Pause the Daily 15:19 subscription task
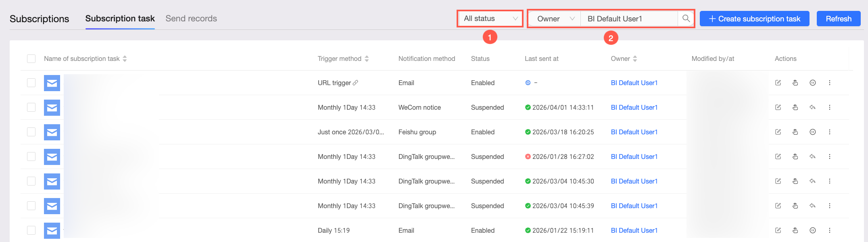Screen dimensions: 868x242 click(813, 230)
